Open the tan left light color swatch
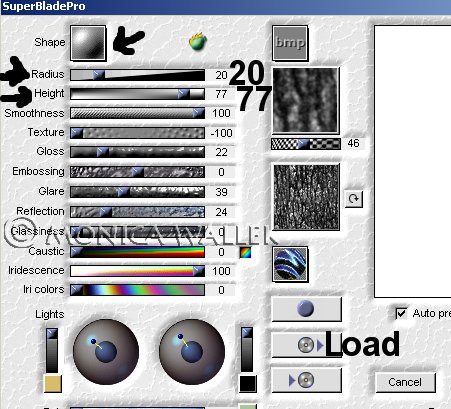Image resolution: width=451 pixels, height=409 pixels. (x=53, y=384)
